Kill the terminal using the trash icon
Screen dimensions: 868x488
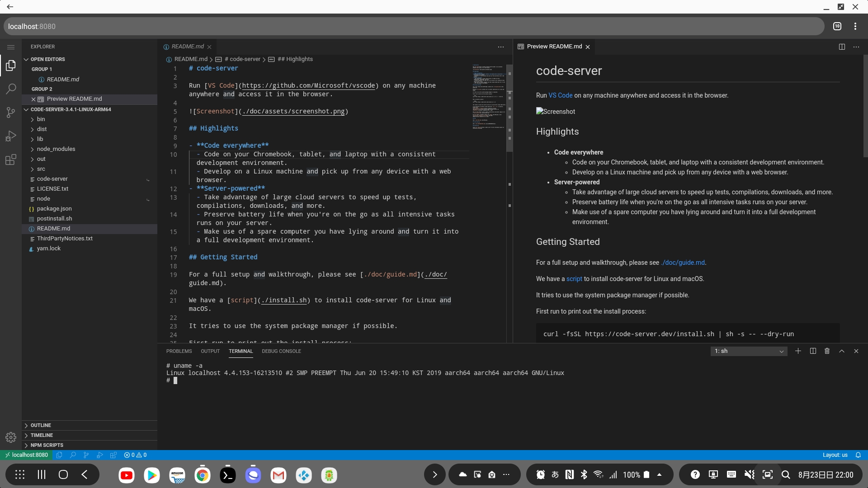pyautogui.click(x=827, y=351)
